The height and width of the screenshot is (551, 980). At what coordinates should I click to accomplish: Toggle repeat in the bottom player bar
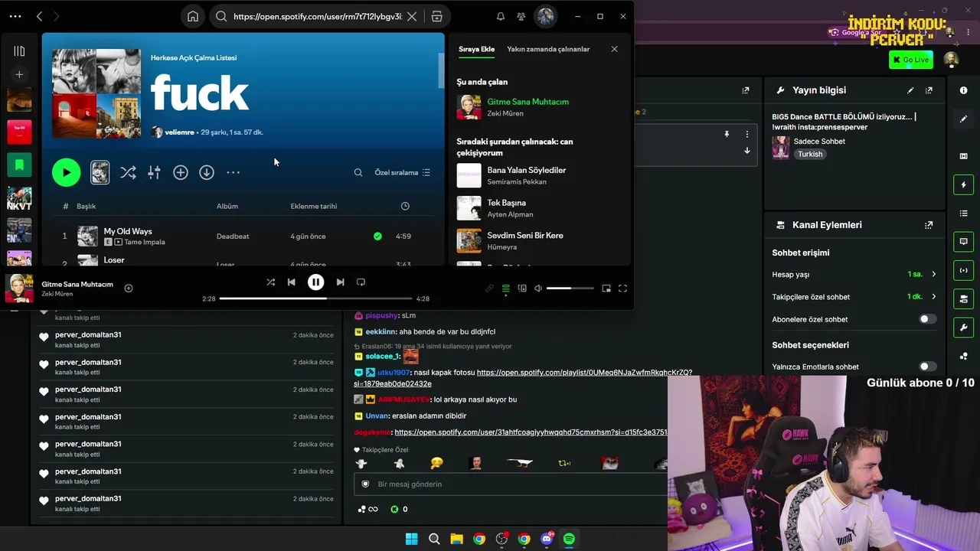pos(361,282)
